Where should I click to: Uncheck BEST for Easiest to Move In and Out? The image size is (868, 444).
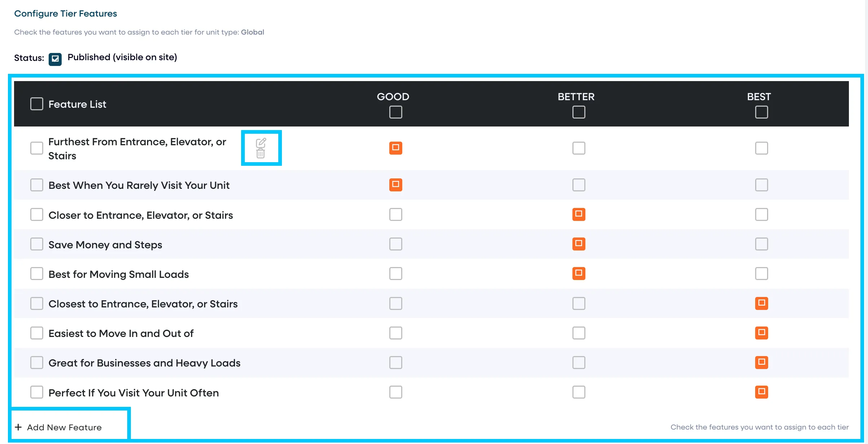(x=762, y=333)
